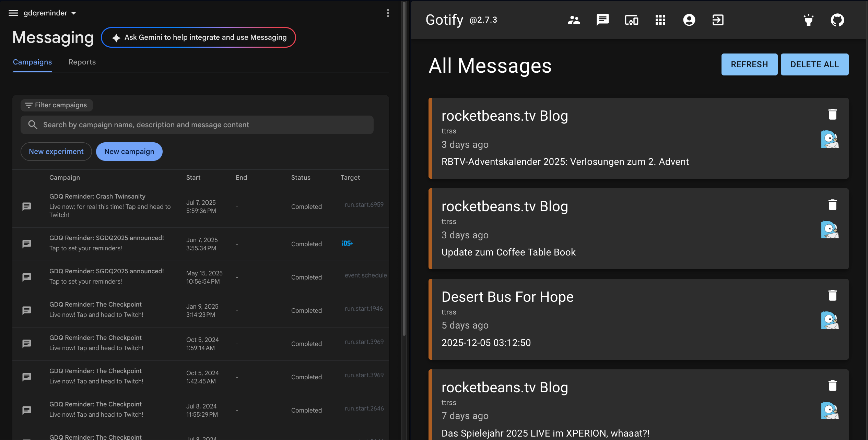Open the Gotify apps grid icon

[660, 20]
